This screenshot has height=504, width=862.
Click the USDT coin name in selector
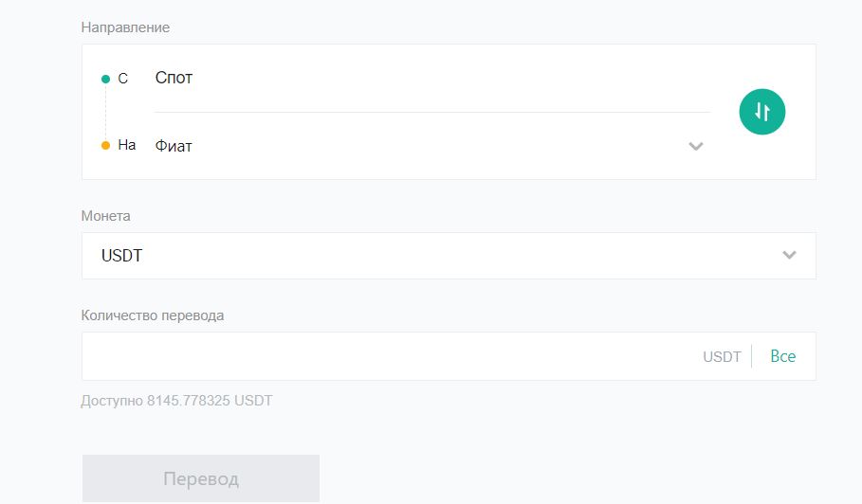point(121,256)
